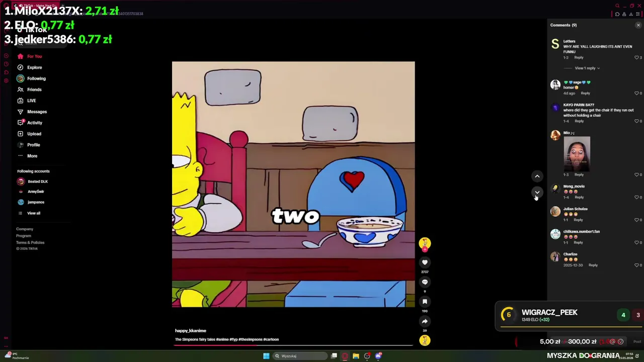Screen dimensions: 644x362
Task: Open File Explorer from the taskbar
Action: click(x=356, y=356)
